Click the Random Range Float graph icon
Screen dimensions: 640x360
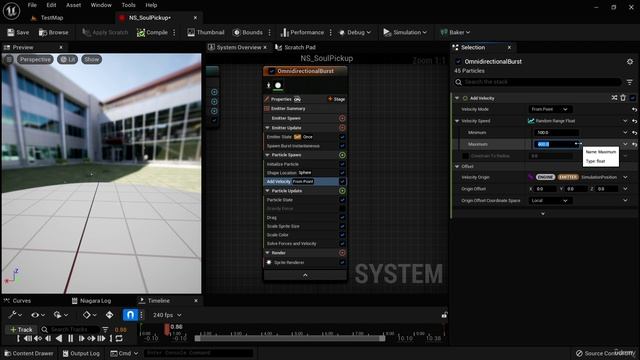(x=531, y=121)
